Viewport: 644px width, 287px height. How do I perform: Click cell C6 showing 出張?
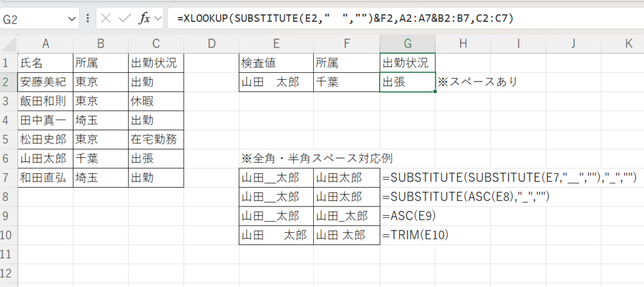[x=156, y=159]
